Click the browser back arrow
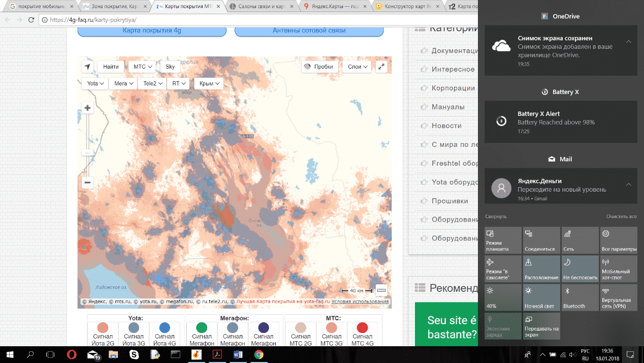 pos(7,20)
